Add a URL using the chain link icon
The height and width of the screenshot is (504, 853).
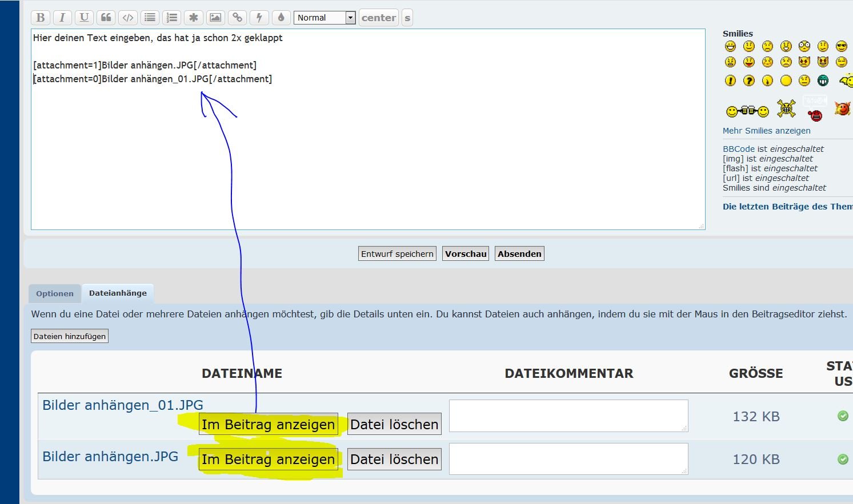pyautogui.click(x=237, y=18)
